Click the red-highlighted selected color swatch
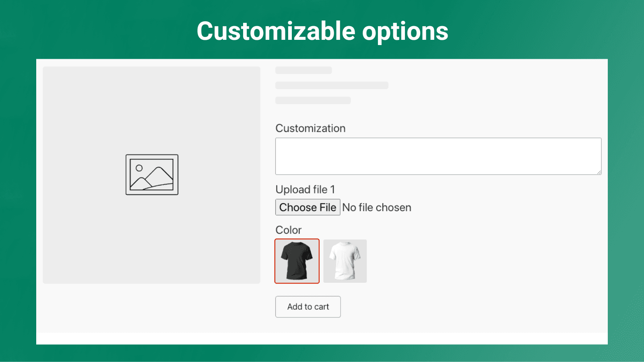This screenshot has height=362, width=644. pyautogui.click(x=297, y=261)
